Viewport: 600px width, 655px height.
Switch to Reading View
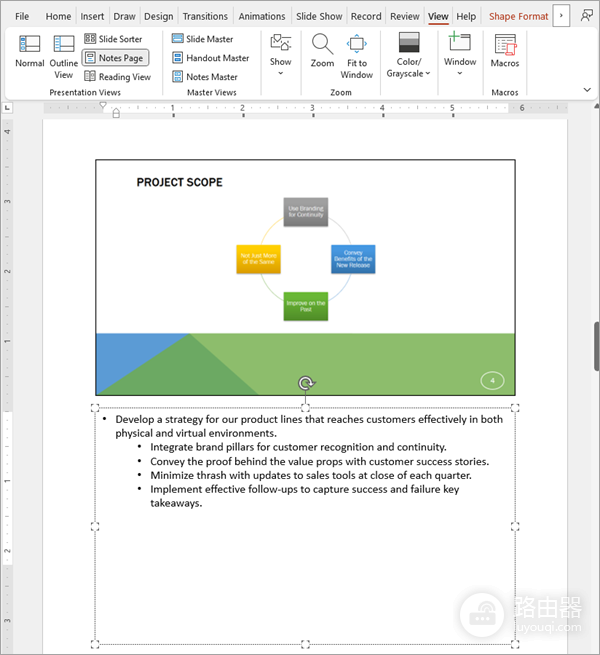(x=117, y=77)
